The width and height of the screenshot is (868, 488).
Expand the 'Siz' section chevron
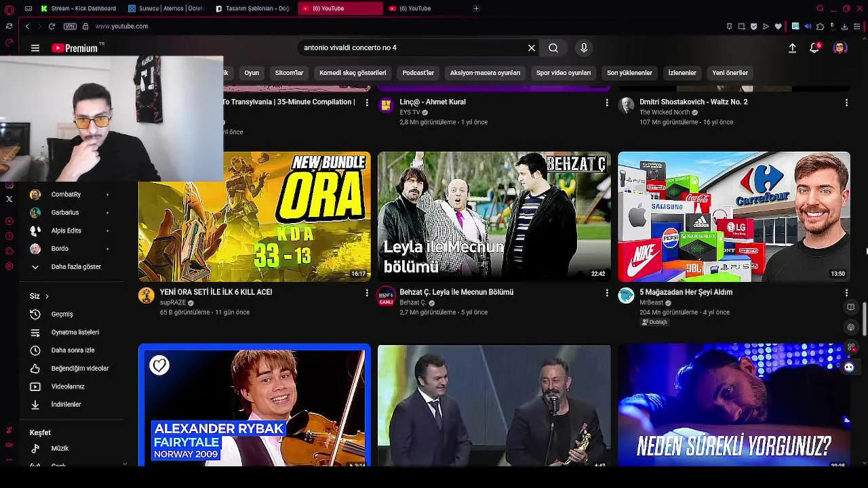tap(47, 296)
